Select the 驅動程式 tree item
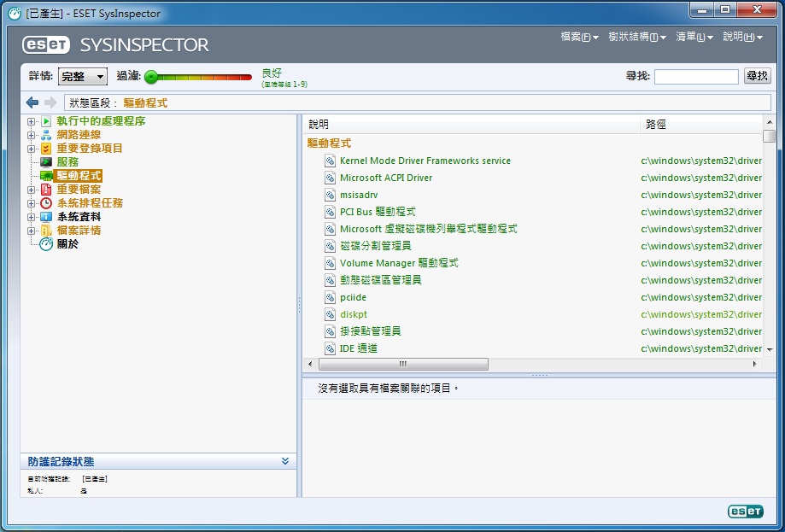 click(x=79, y=176)
